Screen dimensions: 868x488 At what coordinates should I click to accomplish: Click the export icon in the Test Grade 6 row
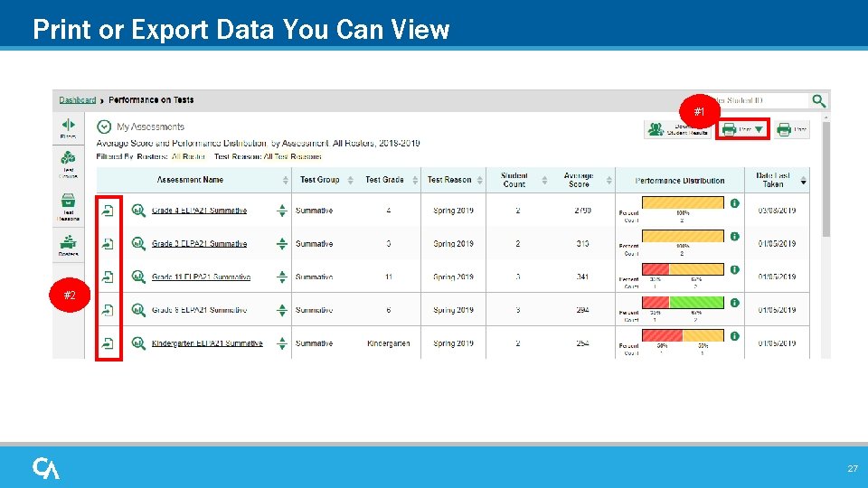coord(108,310)
